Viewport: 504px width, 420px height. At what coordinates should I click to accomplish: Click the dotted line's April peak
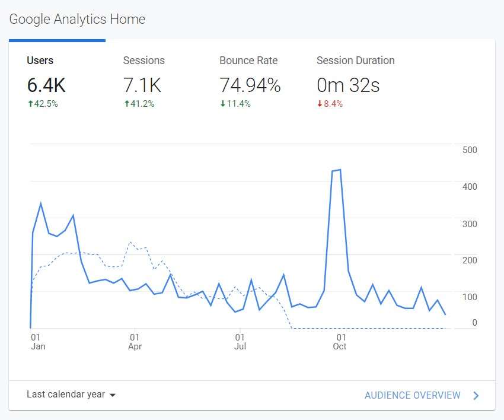130,242
